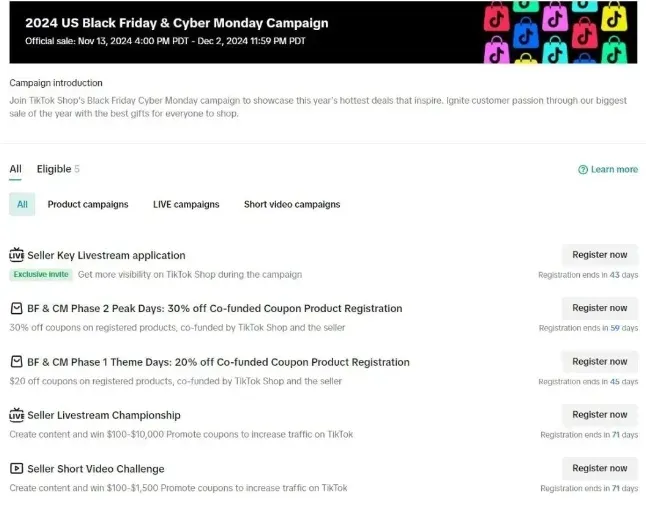
Task: Open the Learn more link
Action: tap(613, 170)
